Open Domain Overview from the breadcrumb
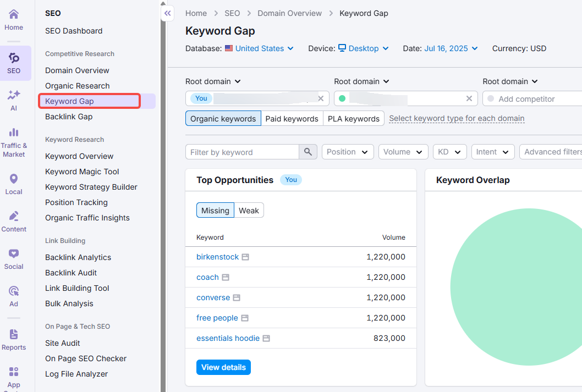This screenshot has width=582, height=392. 290,13
